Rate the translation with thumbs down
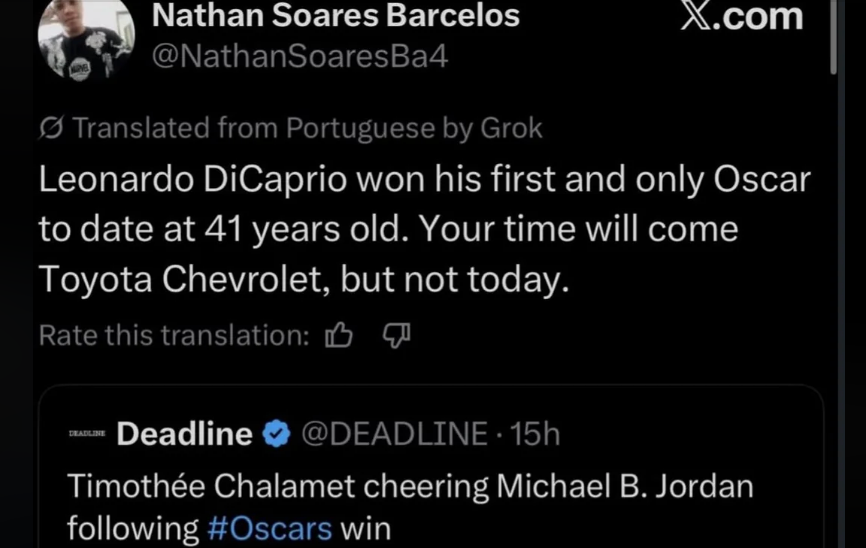Screen dimensions: 866x548 (396, 336)
